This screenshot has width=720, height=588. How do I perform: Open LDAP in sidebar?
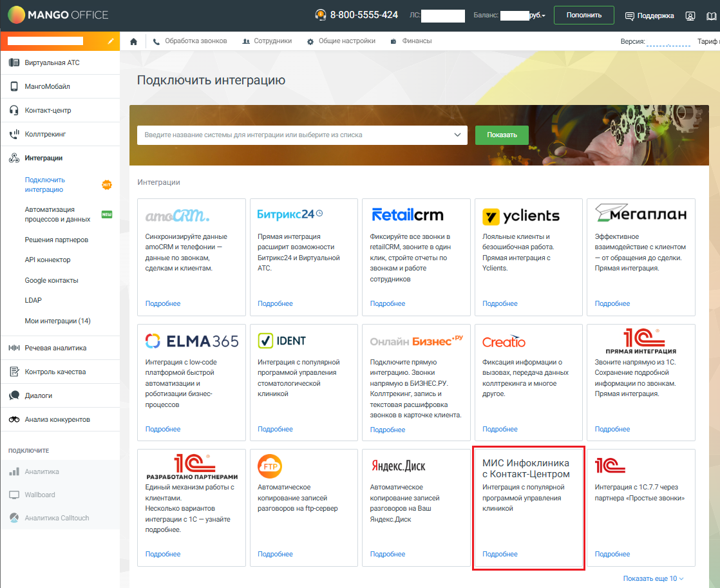33,300
